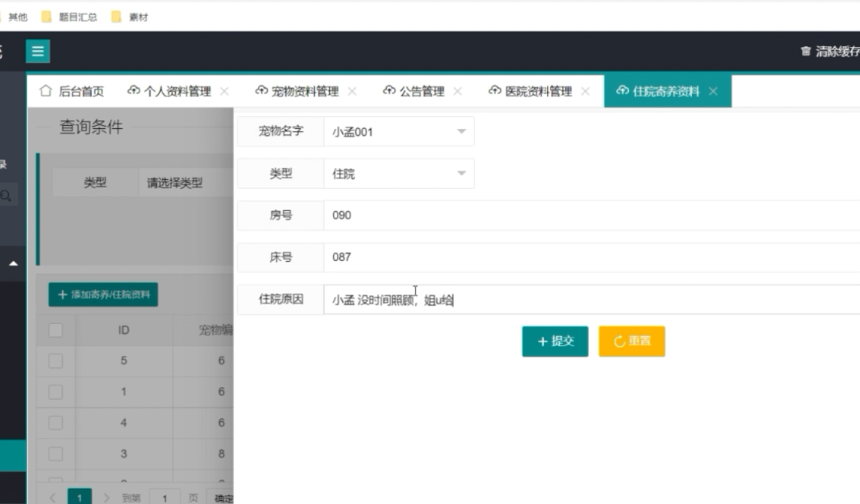Collapse the sidebar with up arrow

(x=14, y=264)
